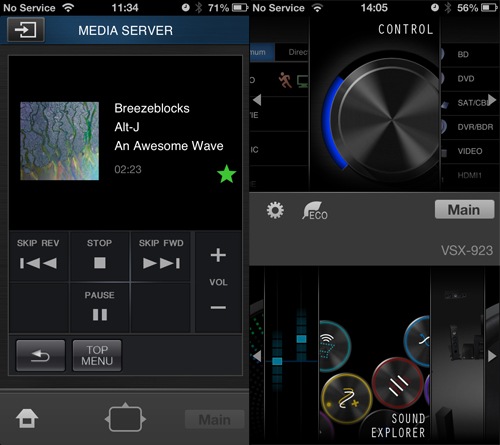
Task: Tap the VSX-923 receiver name
Action: pos(467,250)
